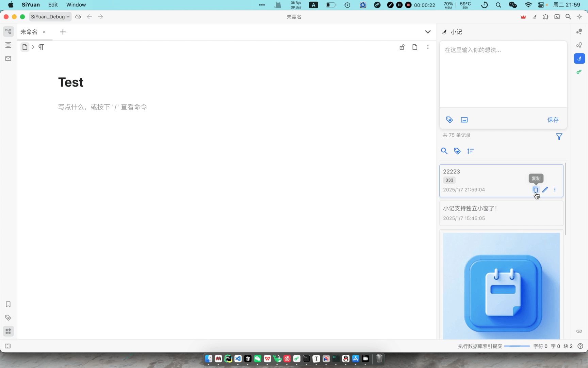The width and height of the screenshot is (588, 368).
Task: Click the note input field placeholder text
Action: [x=473, y=50]
